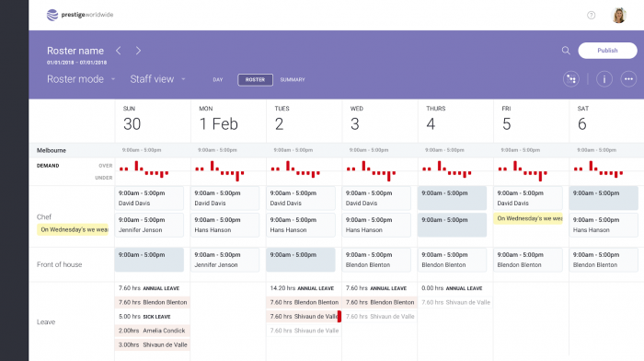Open the user profile avatar

click(x=618, y=16)
